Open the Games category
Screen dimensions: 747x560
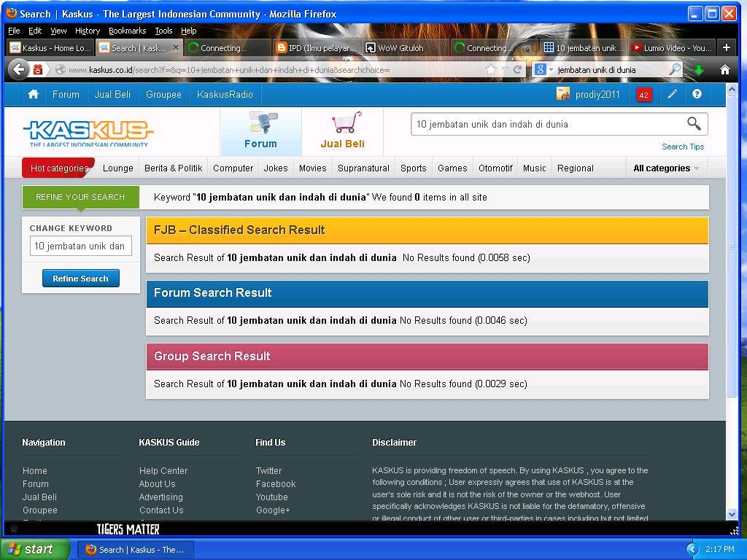452,168
